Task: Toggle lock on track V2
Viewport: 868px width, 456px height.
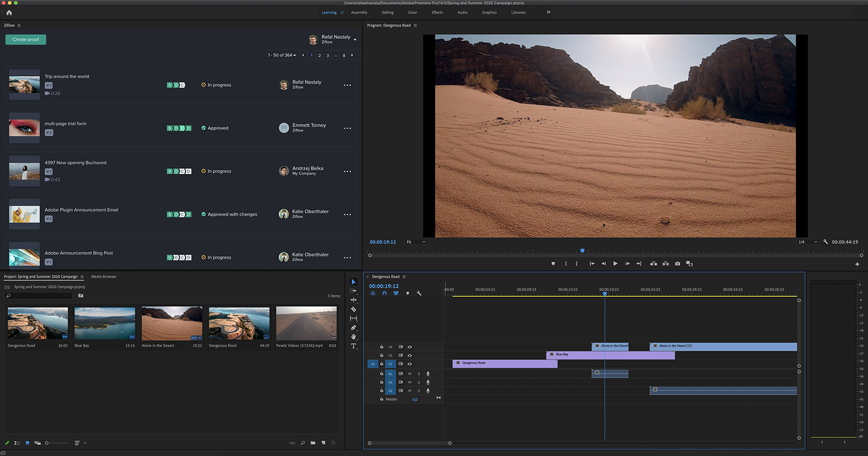Action: (381, 356)
